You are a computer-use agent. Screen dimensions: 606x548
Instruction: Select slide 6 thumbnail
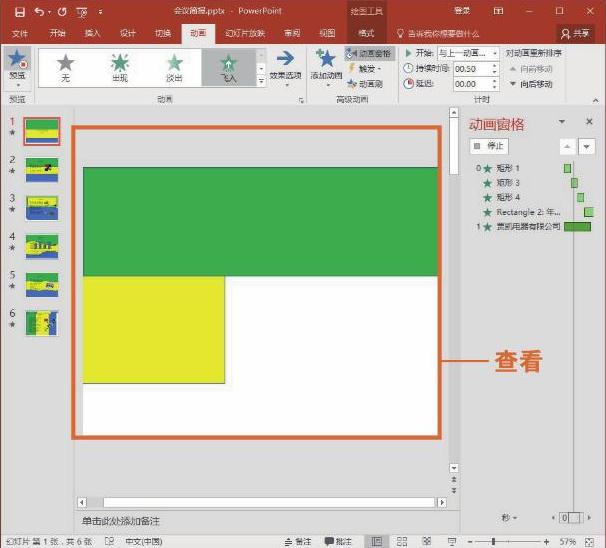coord(42,323)
